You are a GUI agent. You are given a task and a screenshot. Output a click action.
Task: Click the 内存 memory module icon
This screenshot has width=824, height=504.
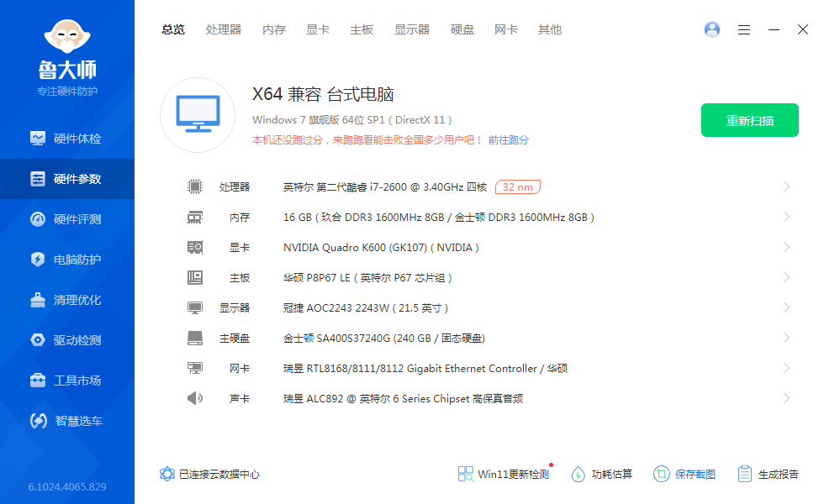click(x=195, y=217)
